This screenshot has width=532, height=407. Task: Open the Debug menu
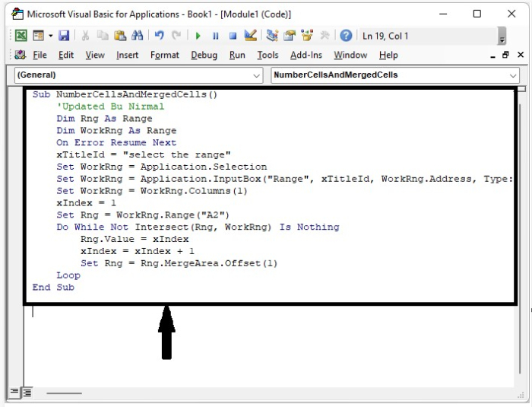(x=204, y=55)
